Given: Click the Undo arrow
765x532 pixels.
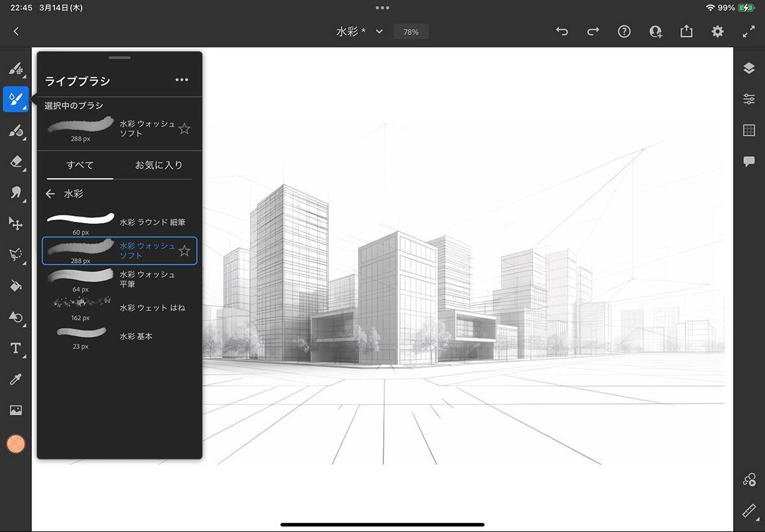Looking at the screenshot, I should (562, 31).
